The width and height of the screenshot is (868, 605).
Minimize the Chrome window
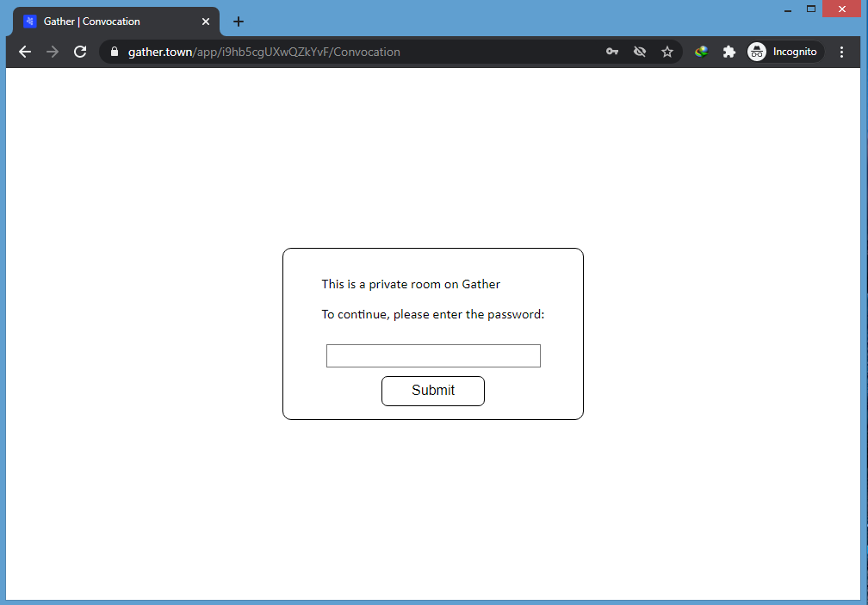coord(788,9)
